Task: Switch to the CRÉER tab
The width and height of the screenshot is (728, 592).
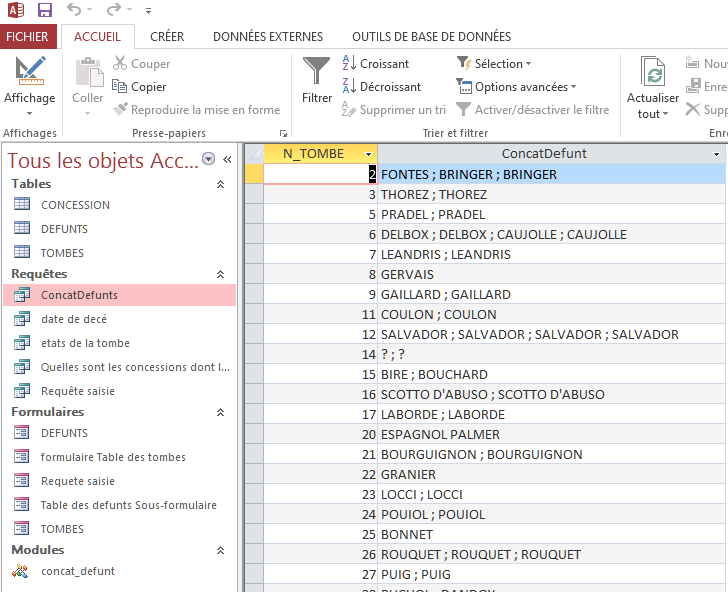Action: [167, 37]
